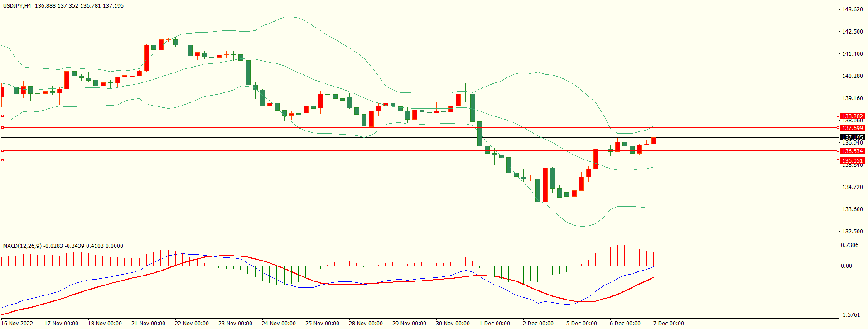
Task: Click the 7 Dec 00:00 date label
Action: coord(668,324)
